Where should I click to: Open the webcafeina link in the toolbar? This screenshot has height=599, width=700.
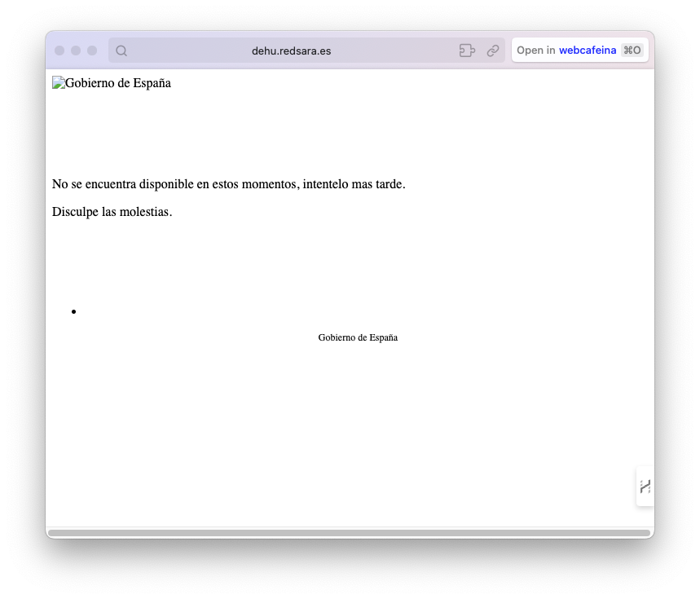click(588, 50)
